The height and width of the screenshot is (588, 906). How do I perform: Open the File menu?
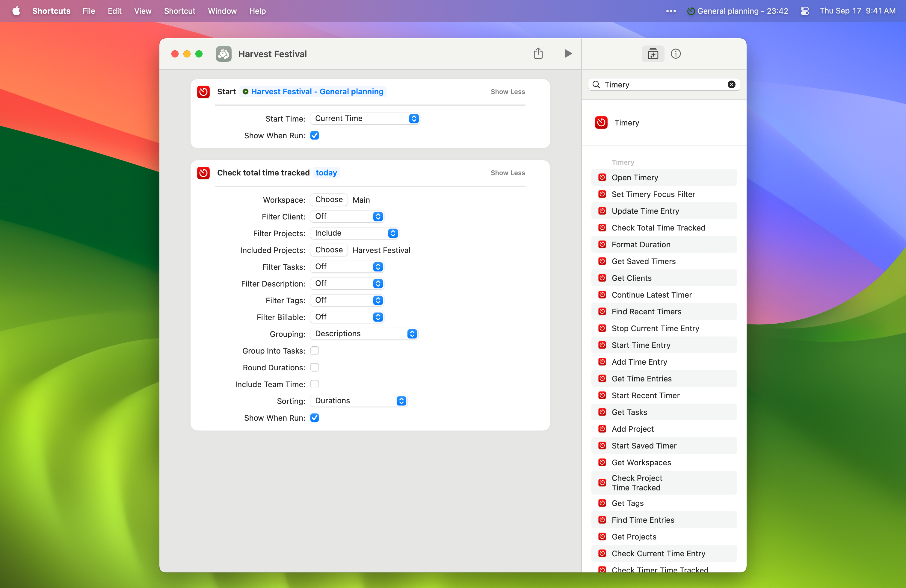point(89,11)
